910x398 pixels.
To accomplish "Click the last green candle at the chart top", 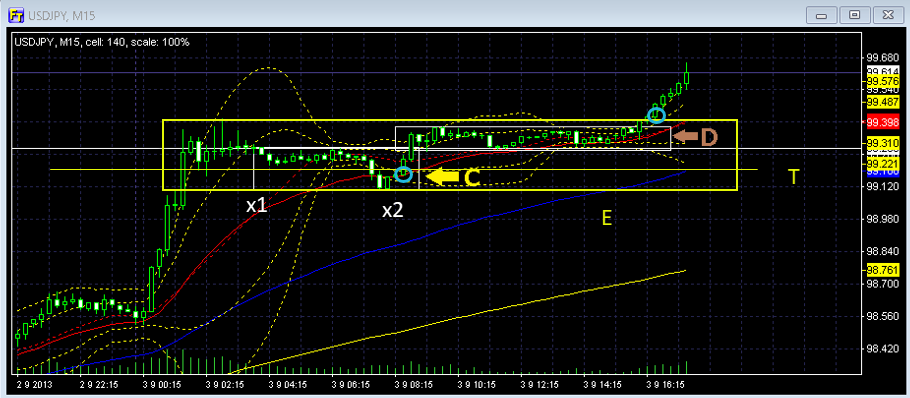I will pyautogui.click(x=687, y=76).
